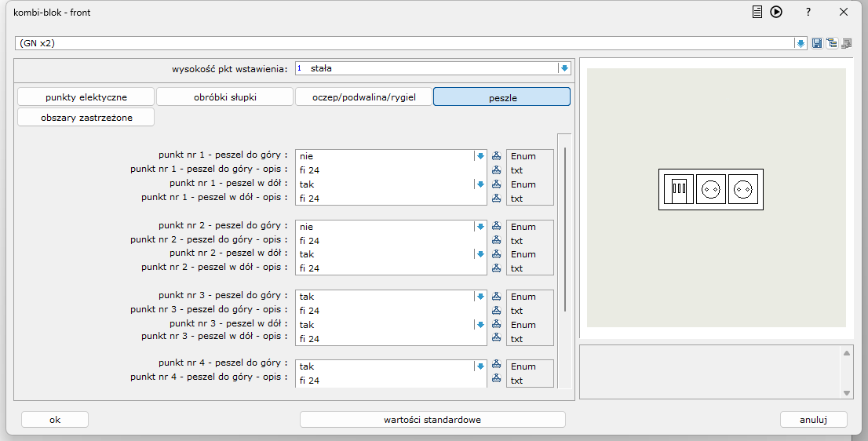Screen dimensions: 868x441
Task: Click icon beside punkt nr 4 peszel do góry opis
Action: [x=496, y=381]
